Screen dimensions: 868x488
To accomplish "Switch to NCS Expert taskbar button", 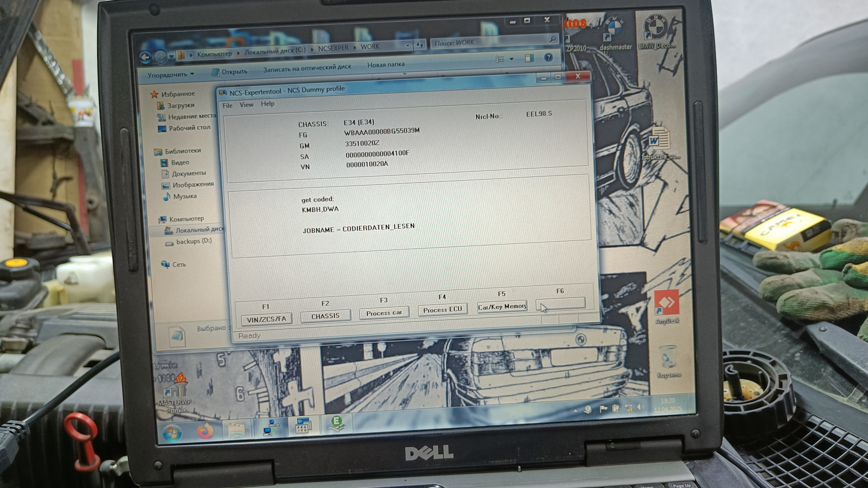I will click(303, 426).
